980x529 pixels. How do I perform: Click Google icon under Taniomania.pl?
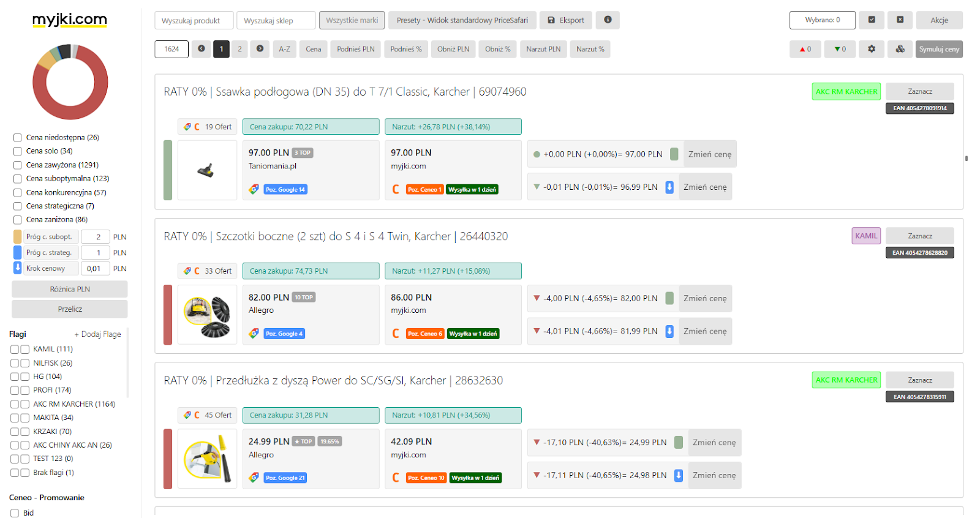click(254, 189)
